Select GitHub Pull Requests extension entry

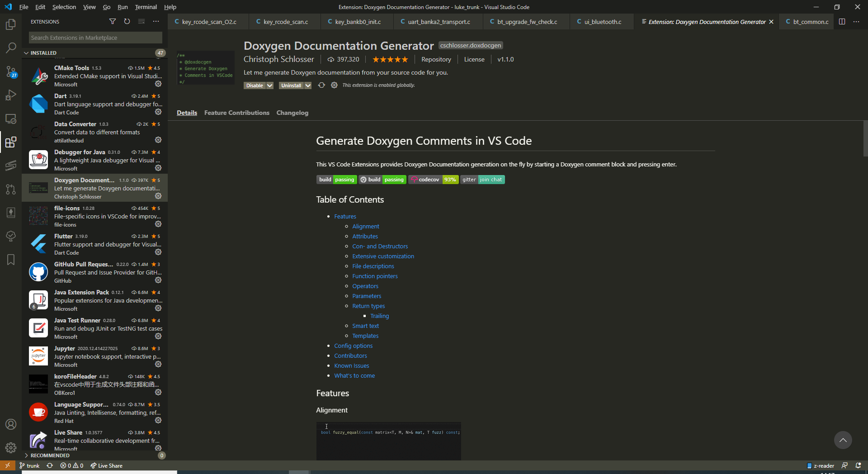pyautogui.click(x=94, y=272)
